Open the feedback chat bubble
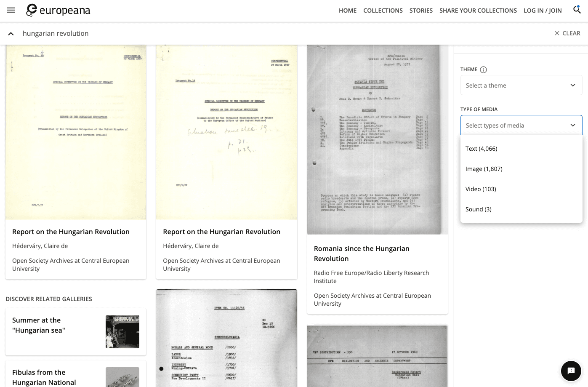The width and height of the screenshot is (588, 387). coord(571,371)
